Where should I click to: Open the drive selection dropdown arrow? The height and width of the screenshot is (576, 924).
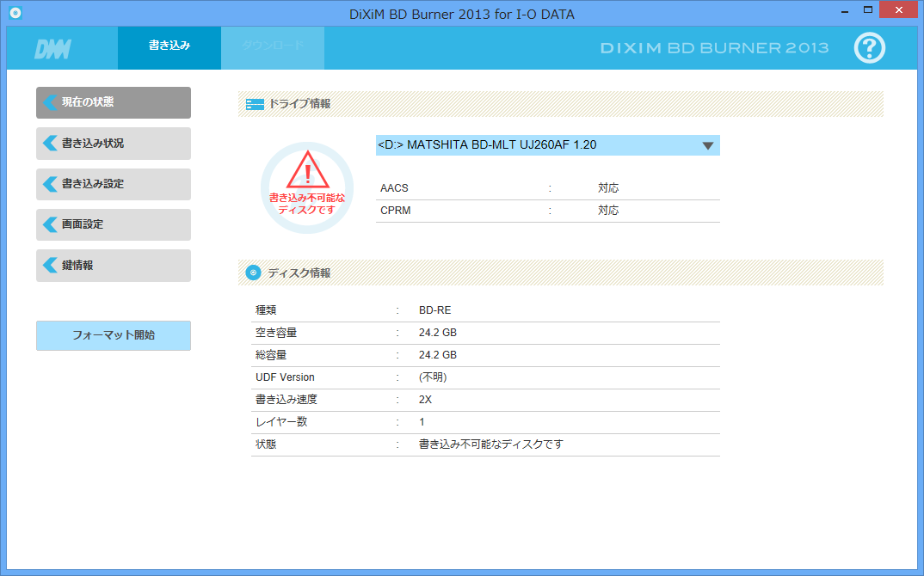click(x=708, y=145)
